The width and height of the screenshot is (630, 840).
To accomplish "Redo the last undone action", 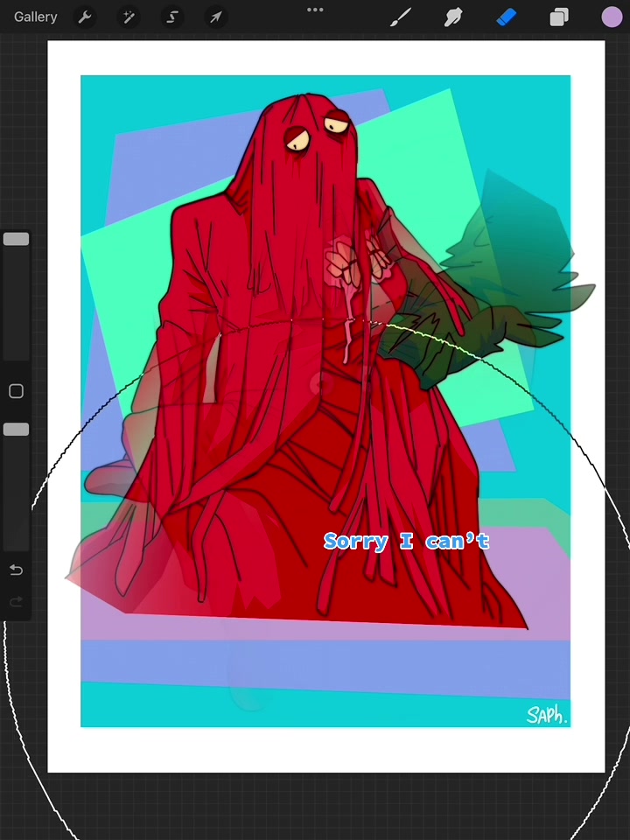I will click(16, 602).
